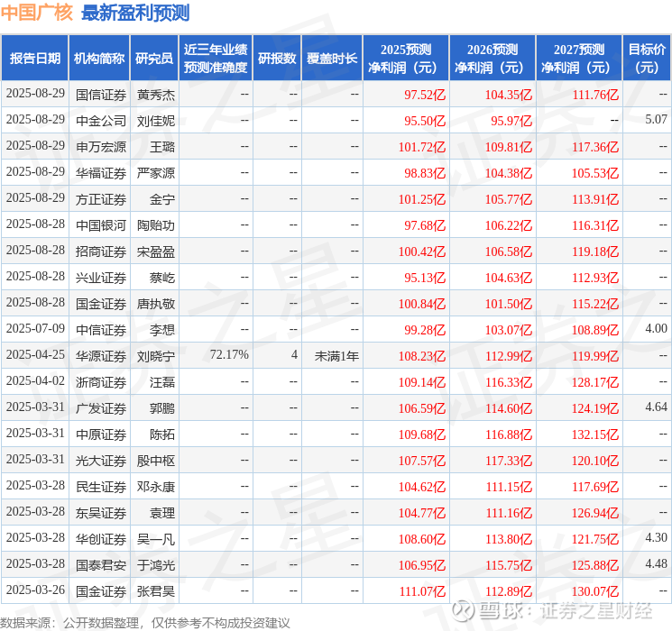Click 招商证券 institution cell
This screenshot has height=631, width=672.
click(x=101, y=251)
